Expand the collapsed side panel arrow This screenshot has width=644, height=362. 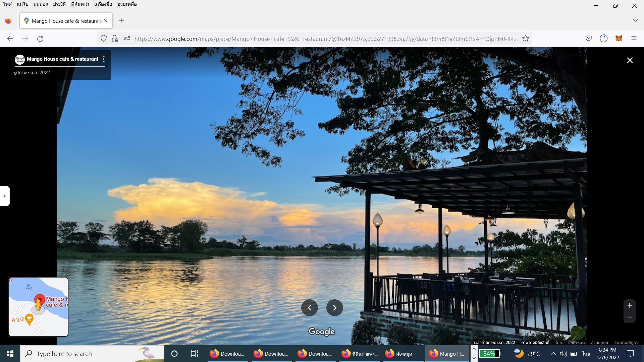[x=5, y=196]
